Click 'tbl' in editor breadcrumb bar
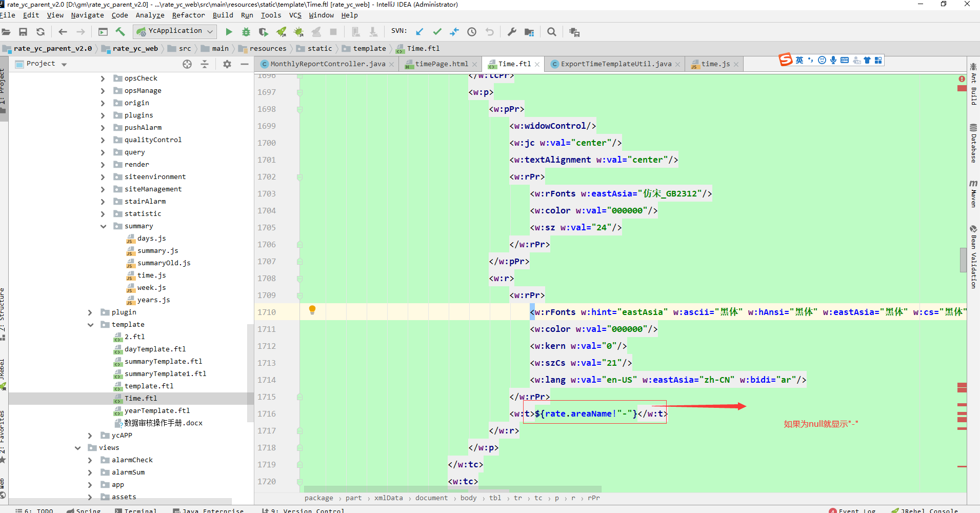The width and height of the screenshot is (980, 513). (495, 498)
